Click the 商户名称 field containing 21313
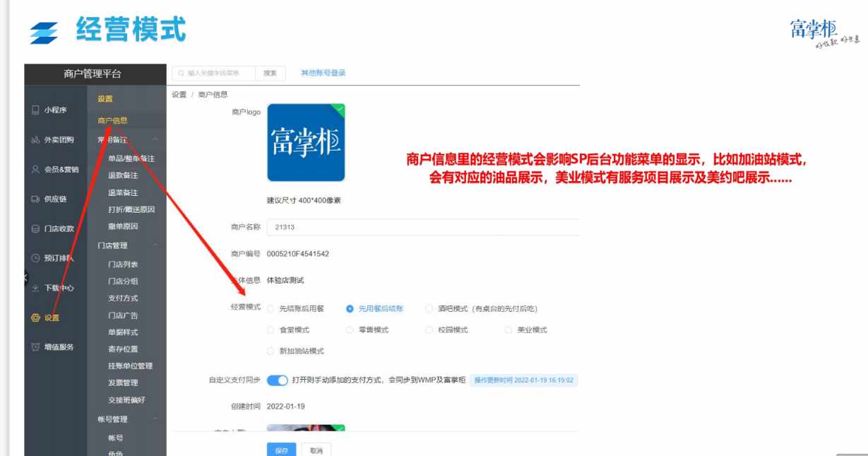Screen dimensions: 868x456 click(423, 228)
